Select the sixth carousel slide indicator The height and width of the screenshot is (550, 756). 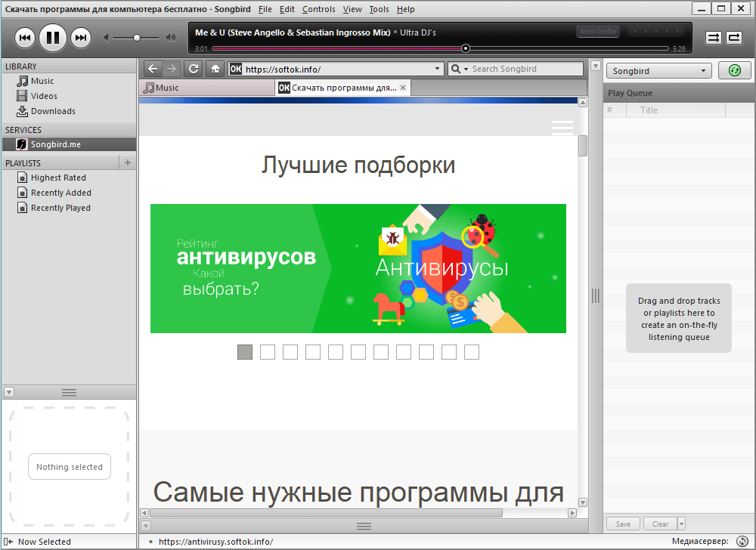pos(358,352)
